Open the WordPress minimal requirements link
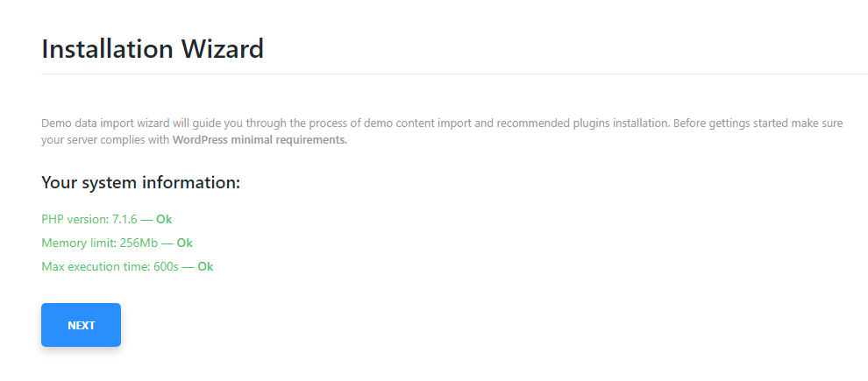Screen dimensions: 868x381 tap(260, 140)
